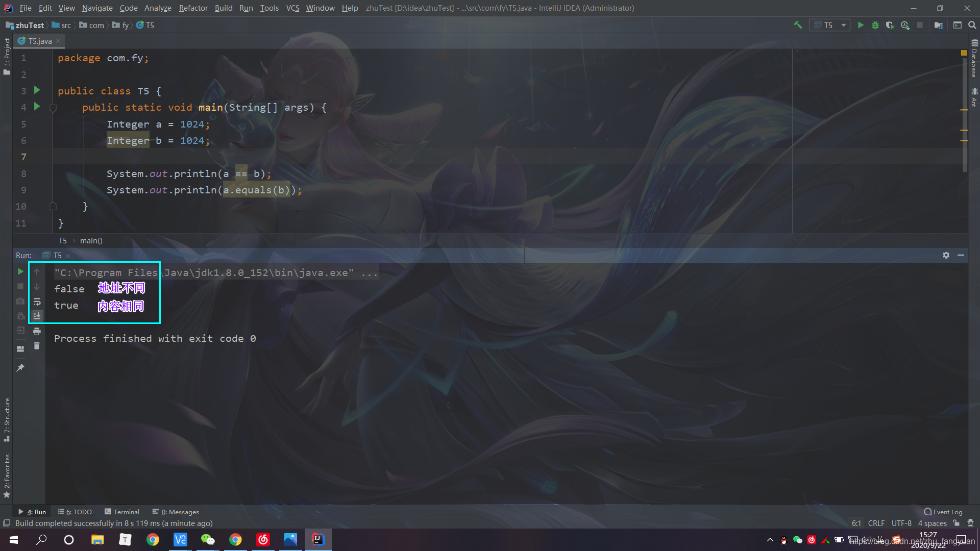Print console output with printer icon
This screenshot has height=551, width=980.
pos(37,331)
